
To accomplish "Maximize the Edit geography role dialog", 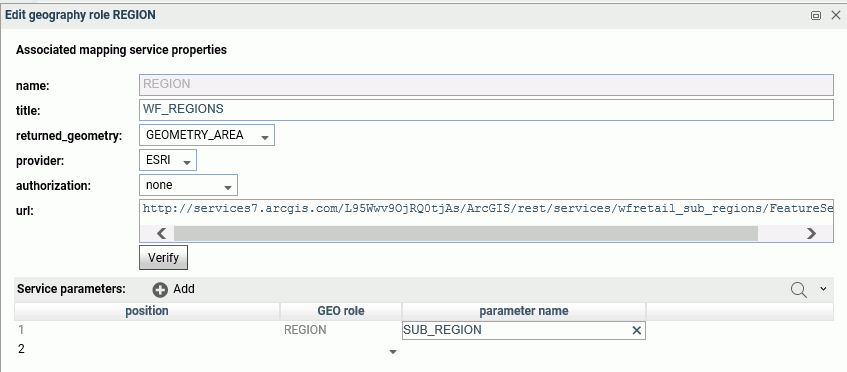I will [816, 16].
